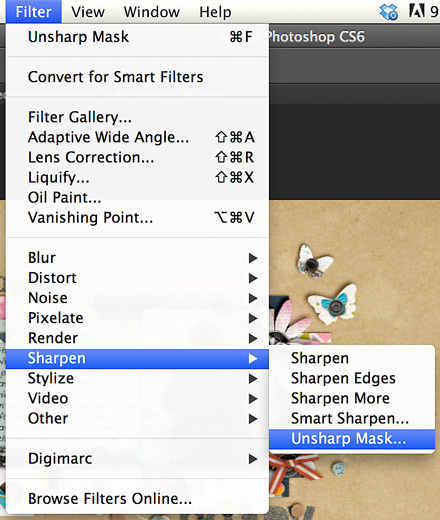Choose Smart Sharpen... from the submenu
This screenshot has height=520, width=440.
pos(352,418)
